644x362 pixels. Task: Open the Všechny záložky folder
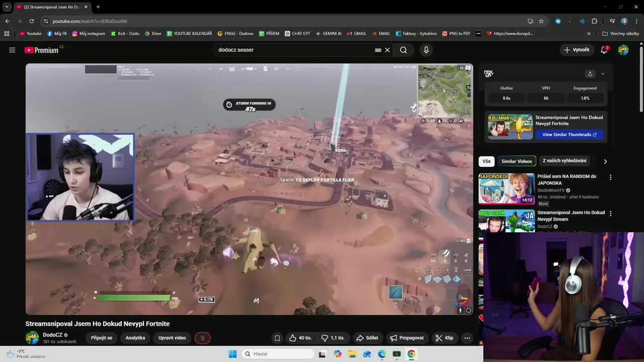(x=620, y=34)
